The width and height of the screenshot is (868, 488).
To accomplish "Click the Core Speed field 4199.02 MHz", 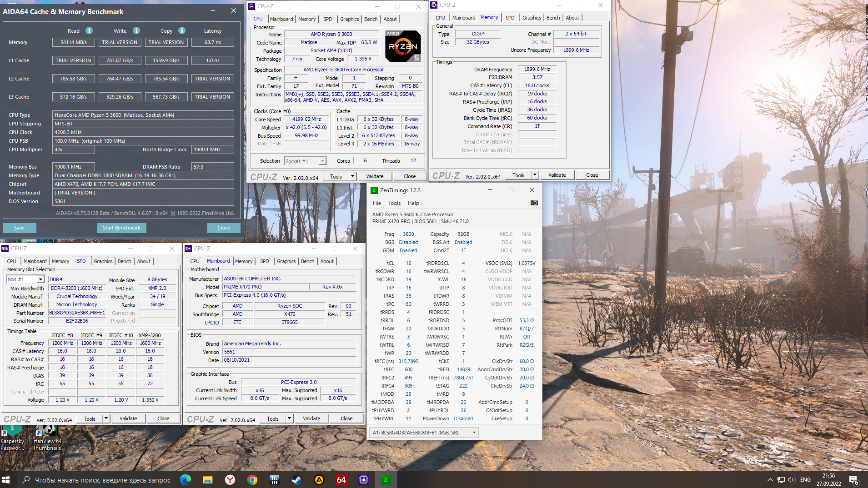I will click(306, 119).
